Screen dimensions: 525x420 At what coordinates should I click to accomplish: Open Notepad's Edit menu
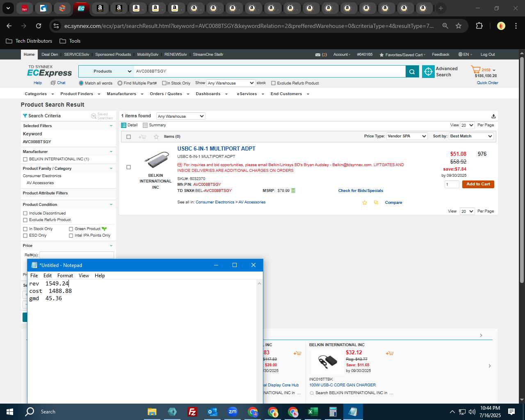pyautogui.click(x=48, y=276)
